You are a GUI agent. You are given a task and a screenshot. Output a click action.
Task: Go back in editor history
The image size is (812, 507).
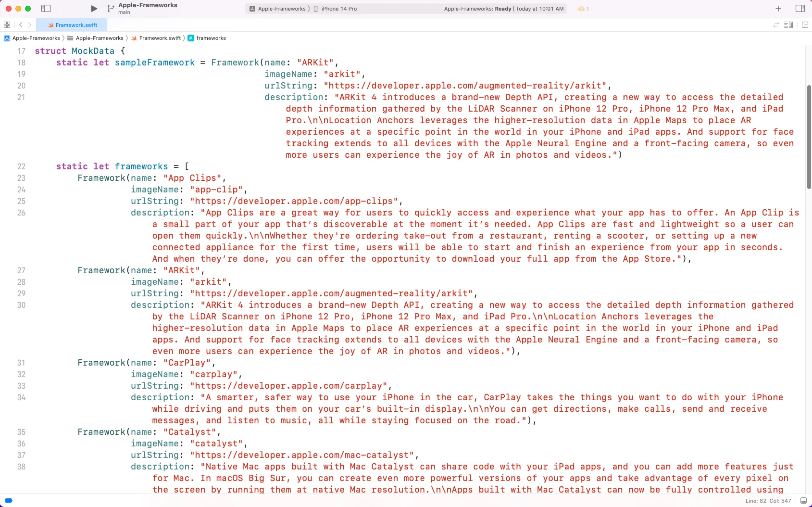(21, 25)
